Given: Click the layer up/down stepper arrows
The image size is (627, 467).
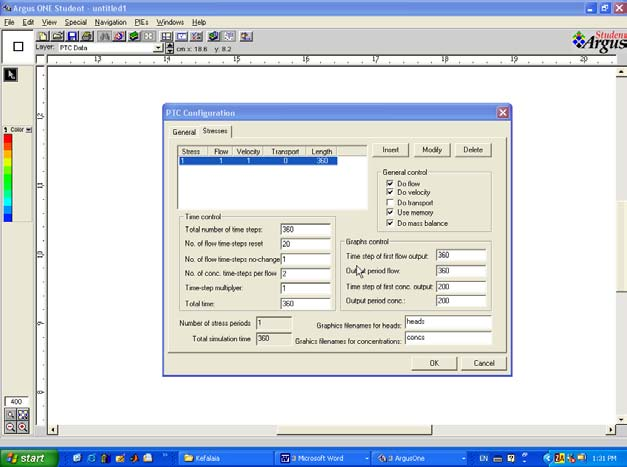Looking at the screenshot, I should [x=170, y=48].
